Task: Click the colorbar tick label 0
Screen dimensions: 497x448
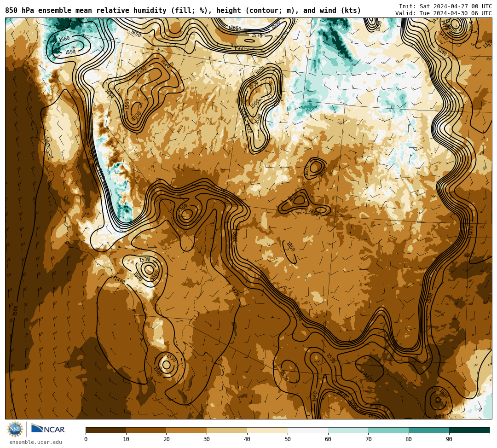Action: pos(86,439)
